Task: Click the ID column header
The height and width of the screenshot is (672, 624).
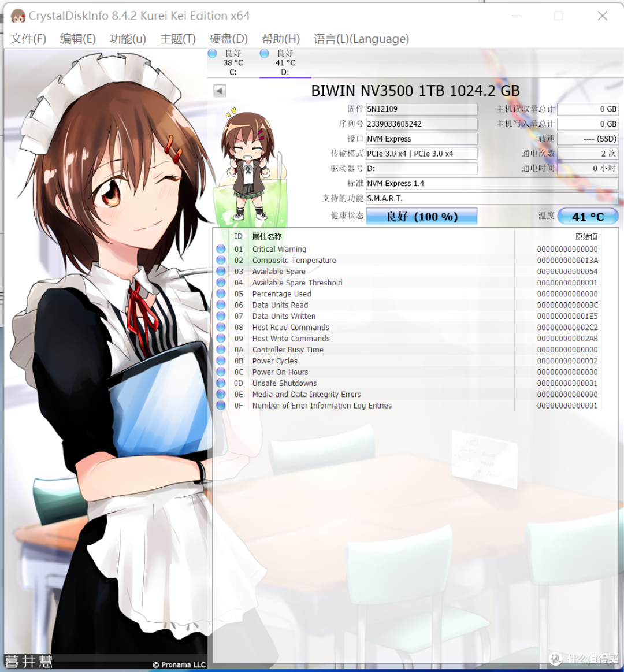Action: [x=238, y=236]
